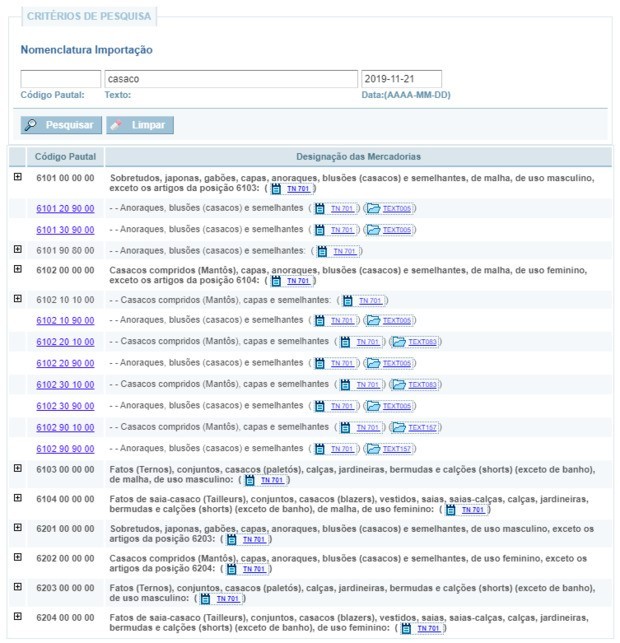The image size is (620, 643).
Task: Click the notepad icon in row 6104 00 00 00
Action: tap(451, 510)
